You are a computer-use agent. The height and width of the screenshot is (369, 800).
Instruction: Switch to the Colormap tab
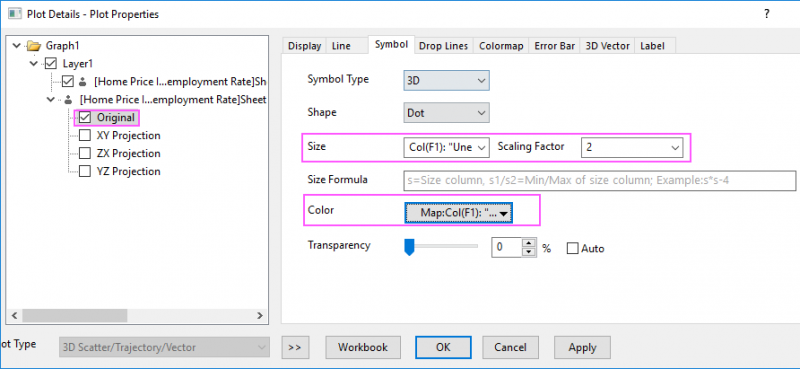tap(501, 46)
